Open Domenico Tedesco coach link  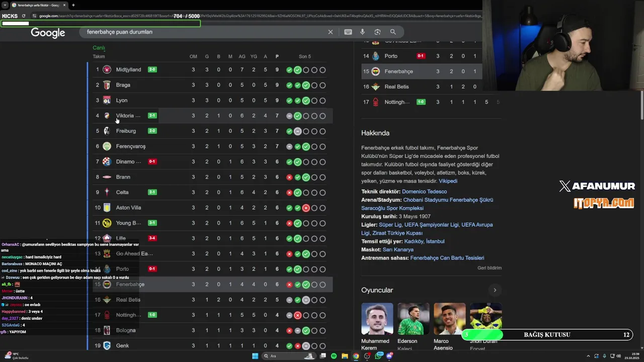(424, 192)
